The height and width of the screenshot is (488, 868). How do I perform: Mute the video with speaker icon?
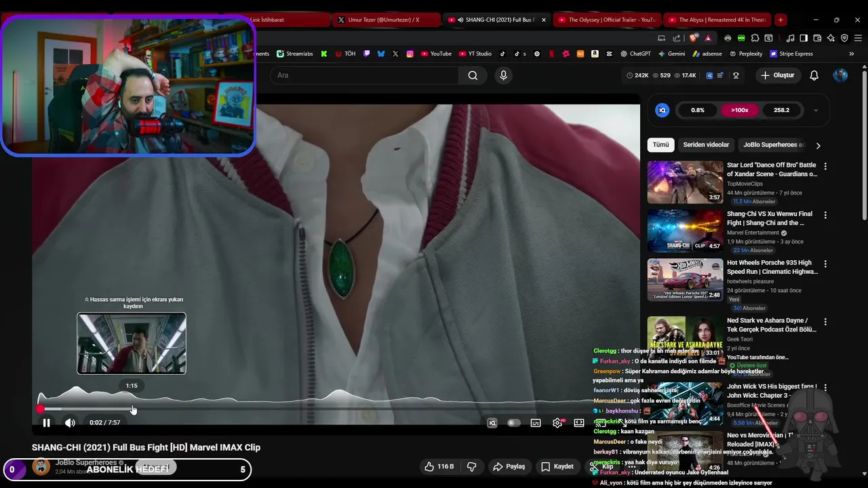[x=70, y=423]
